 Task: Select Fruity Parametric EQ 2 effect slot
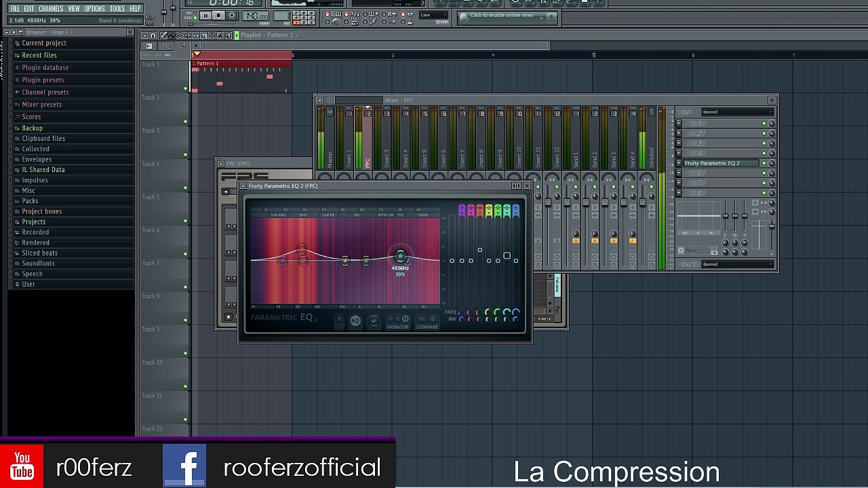coord(721,163)
